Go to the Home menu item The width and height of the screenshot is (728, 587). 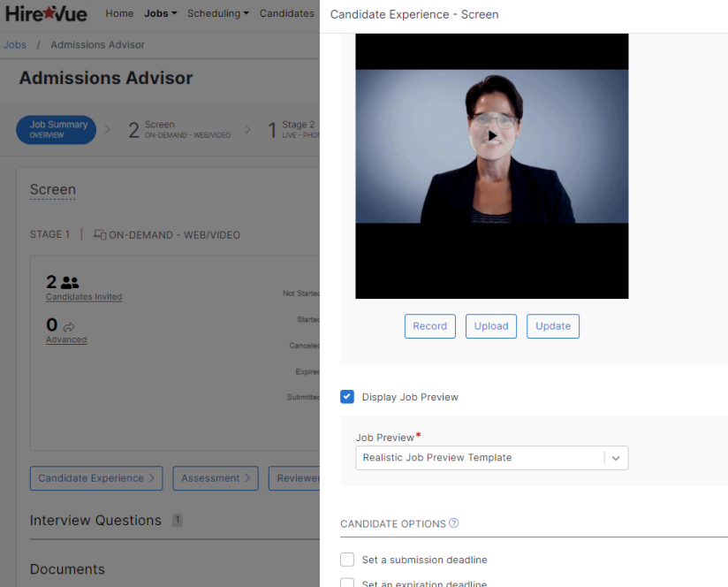tap(119, 13)
